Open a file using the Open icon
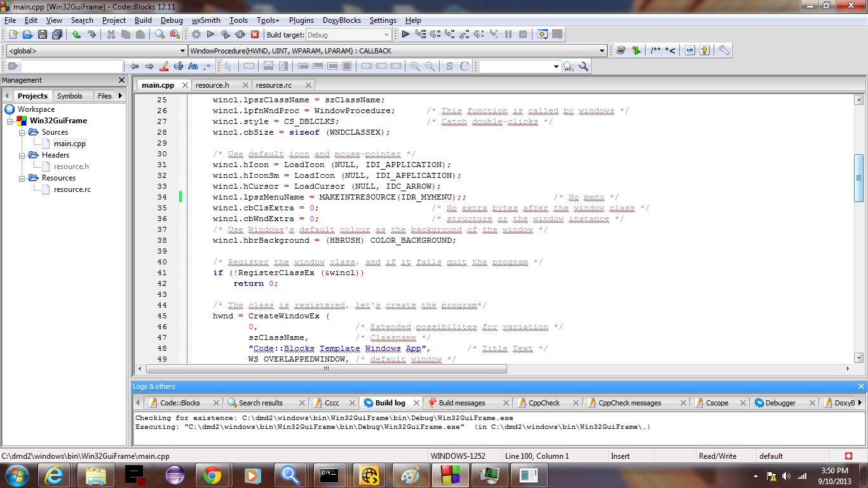 pyautogui.click(x=27, y=34)
